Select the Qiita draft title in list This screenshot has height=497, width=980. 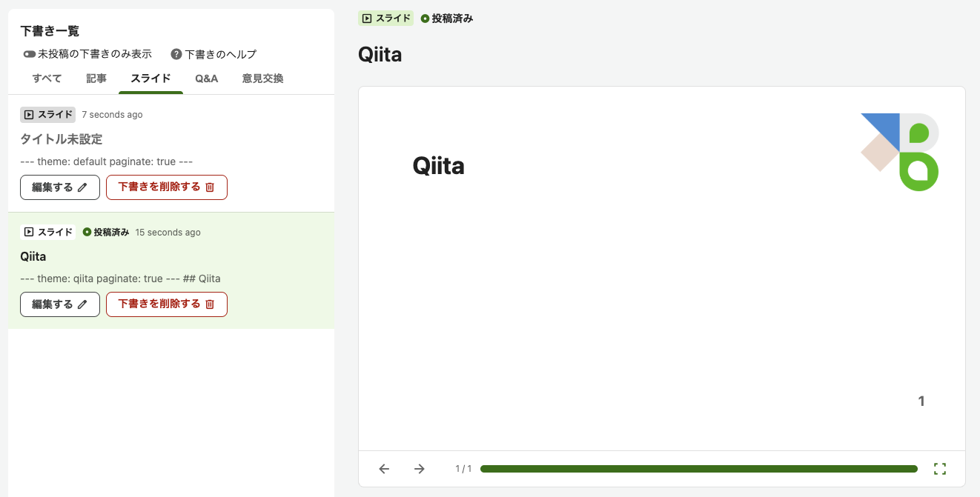click(x=33, y=256)
